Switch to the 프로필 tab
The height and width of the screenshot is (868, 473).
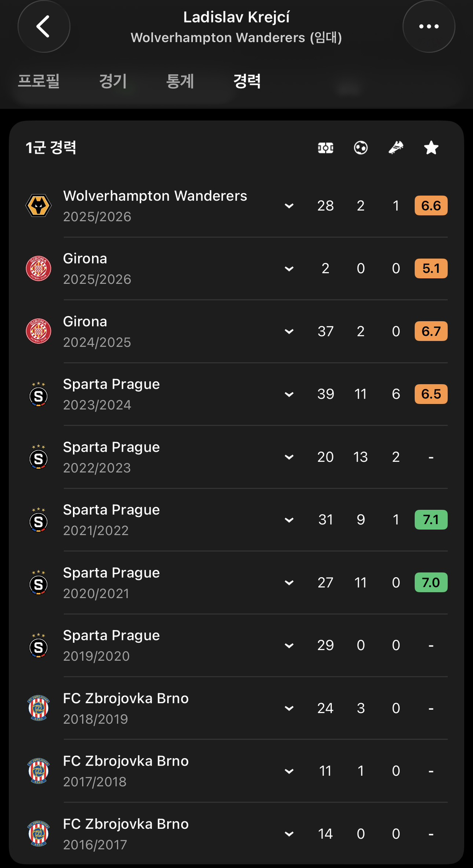[39, 81]
